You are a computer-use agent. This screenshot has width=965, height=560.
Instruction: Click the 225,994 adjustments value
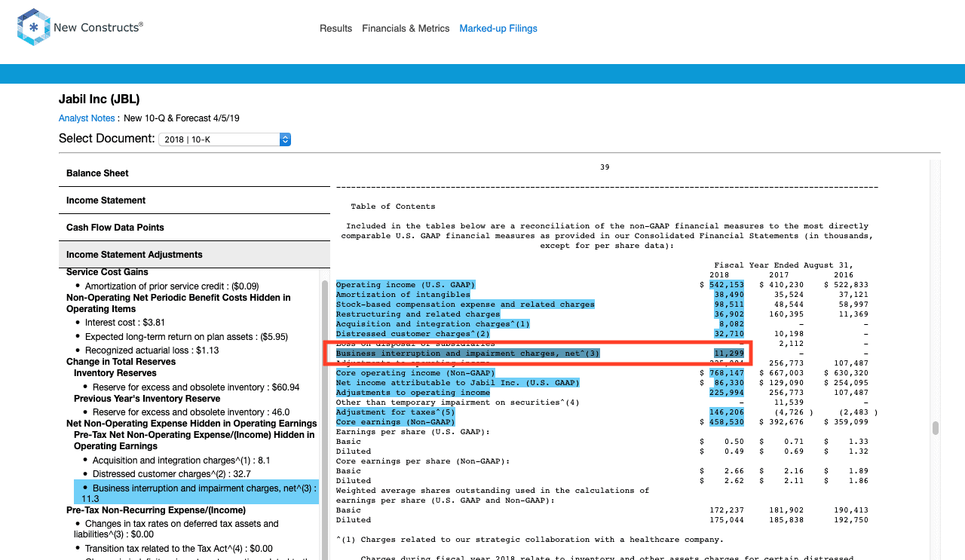pos(727,393)
